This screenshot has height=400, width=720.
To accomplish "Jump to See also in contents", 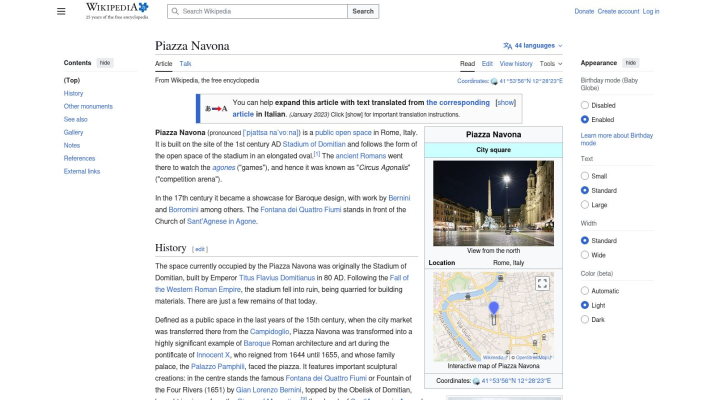I will 75,119.
